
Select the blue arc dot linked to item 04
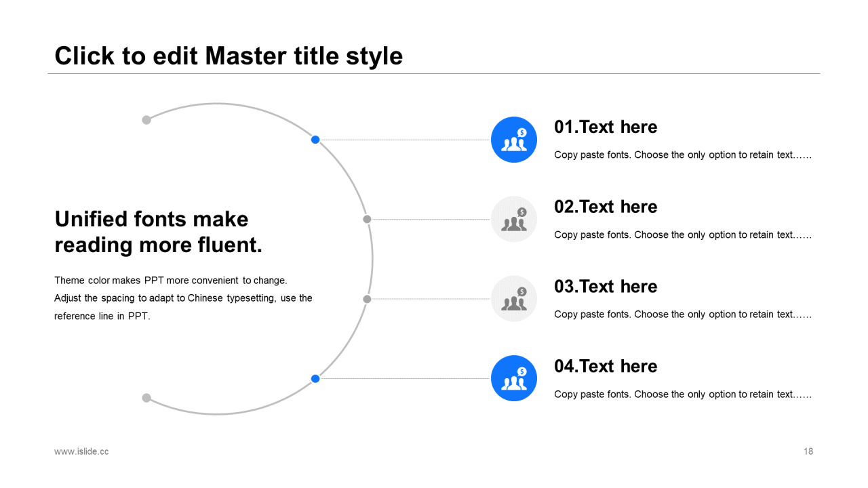pos(315,378)
